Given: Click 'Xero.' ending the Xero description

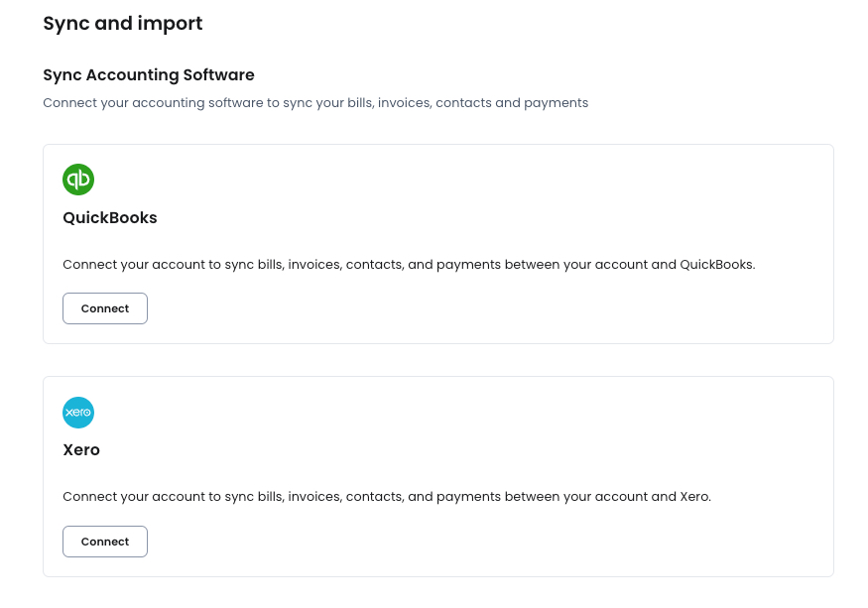Looking at the screenshot, I should [695, 497].
